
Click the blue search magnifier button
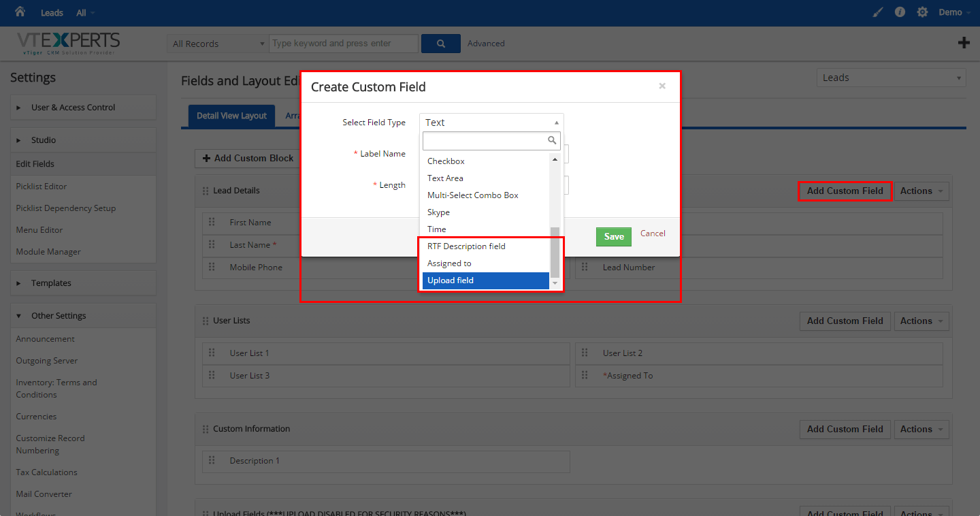pyautogui.click(x=440, y=43)
